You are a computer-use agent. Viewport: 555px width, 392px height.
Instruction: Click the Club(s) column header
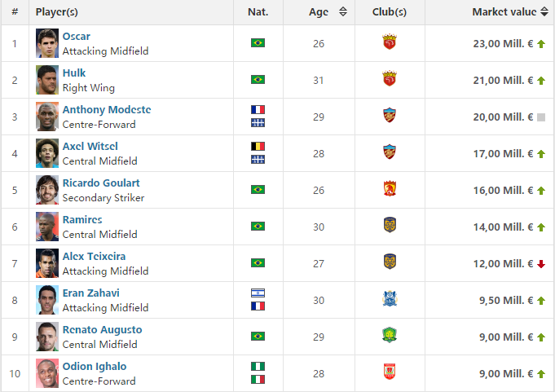390,12
